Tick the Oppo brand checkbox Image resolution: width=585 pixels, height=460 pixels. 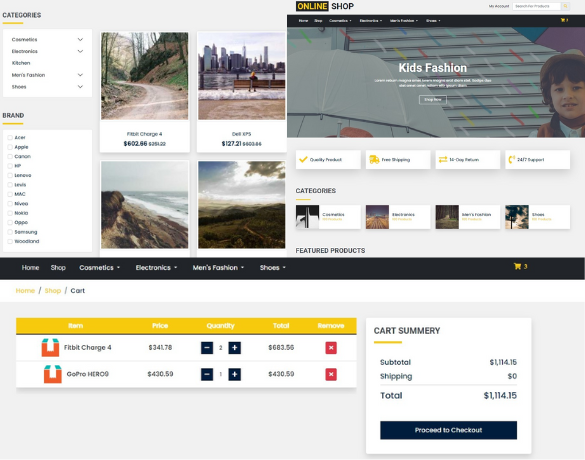10,222
